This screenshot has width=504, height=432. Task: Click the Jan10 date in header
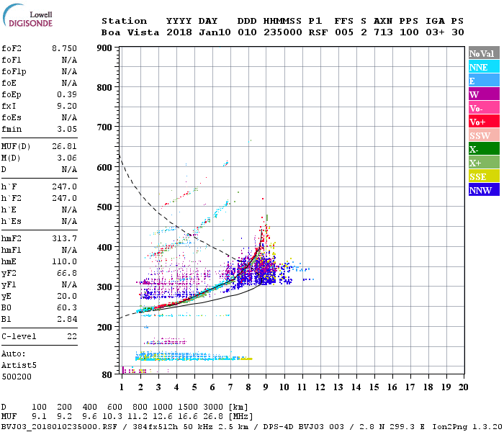(215, 32)
